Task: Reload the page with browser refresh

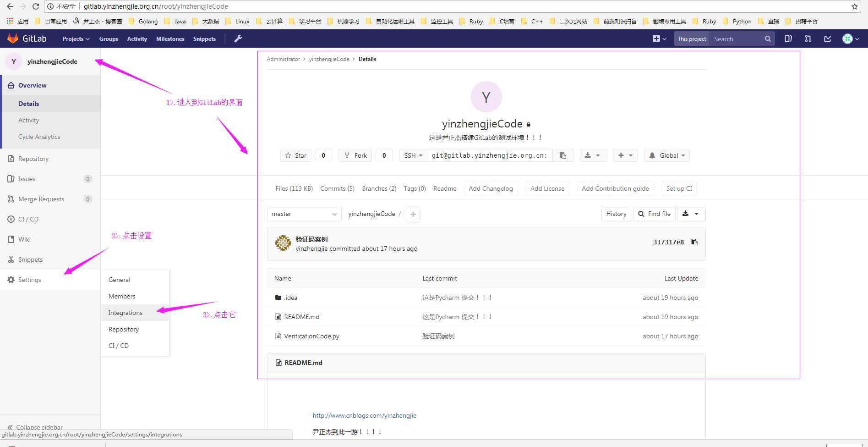Action: [x=35, y=6]
